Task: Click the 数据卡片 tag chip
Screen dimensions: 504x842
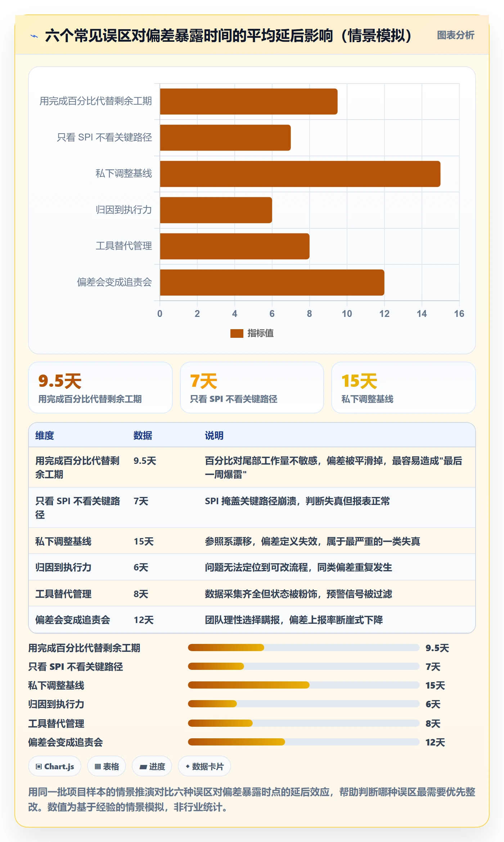Action: point(204,766)
